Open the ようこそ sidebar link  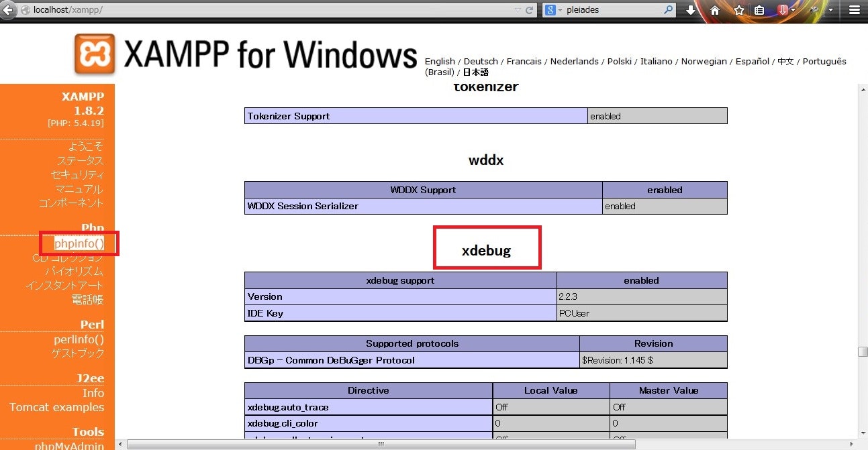86,146
